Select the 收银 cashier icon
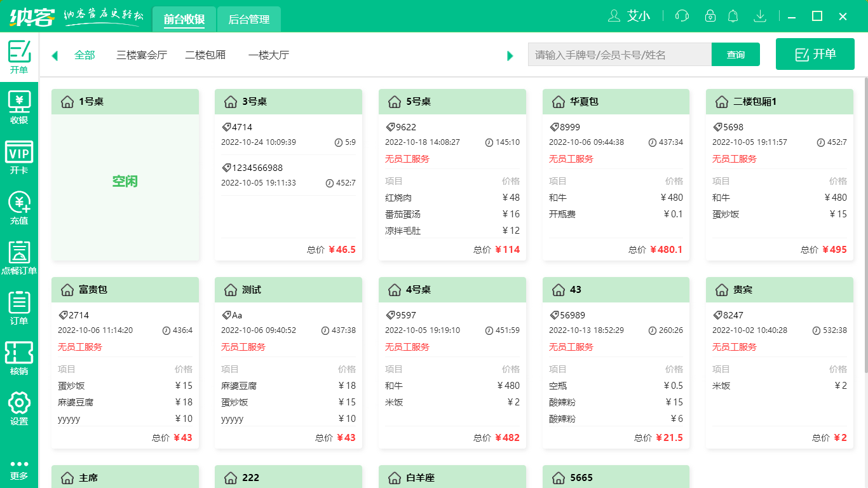The width and height of the screenshot is (868, 488). [19, 108]
